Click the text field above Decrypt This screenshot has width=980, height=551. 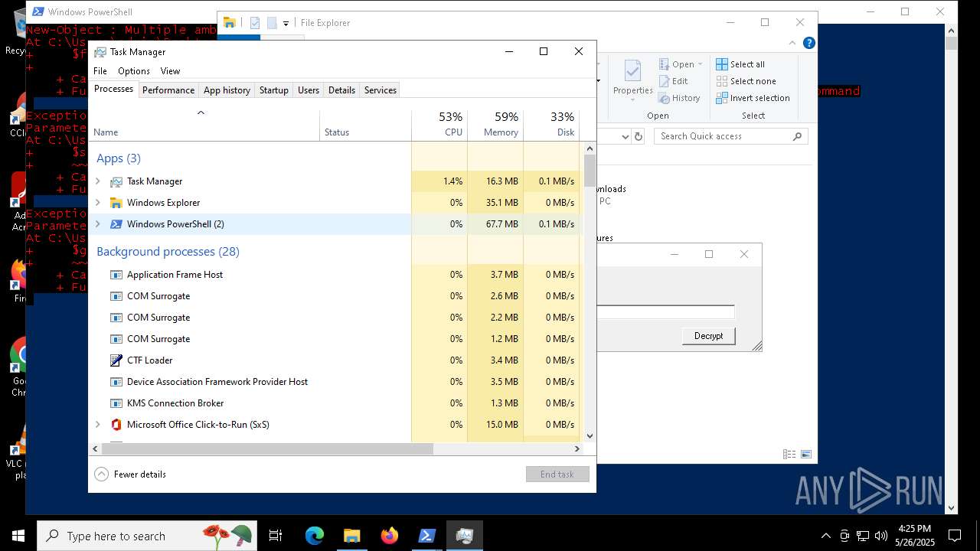[666, 311]
